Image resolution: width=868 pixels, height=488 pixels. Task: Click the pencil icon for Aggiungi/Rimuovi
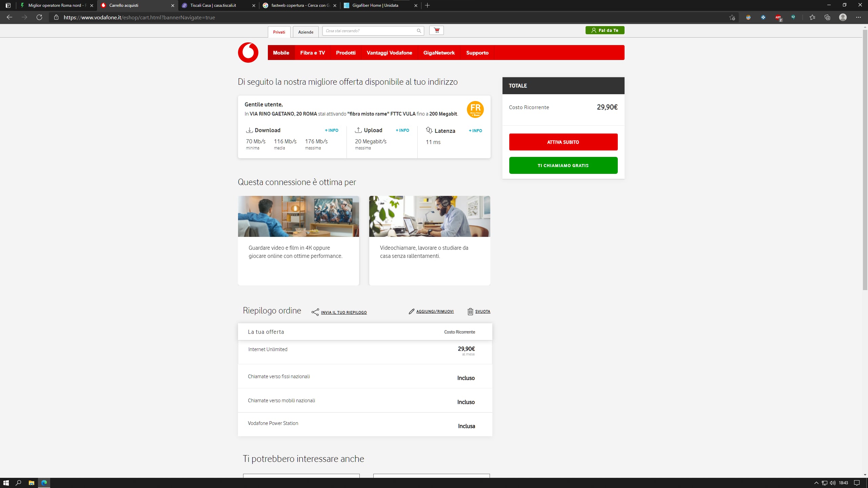[x=411, y=311]
